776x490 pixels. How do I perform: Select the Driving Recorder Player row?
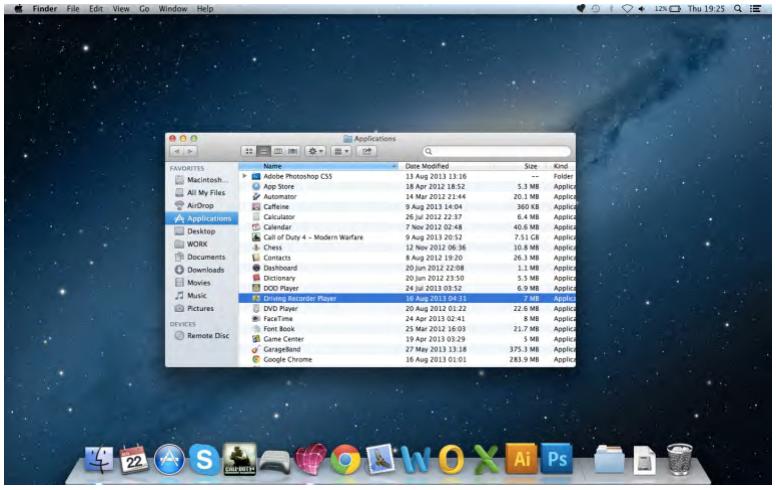point(407,298)
